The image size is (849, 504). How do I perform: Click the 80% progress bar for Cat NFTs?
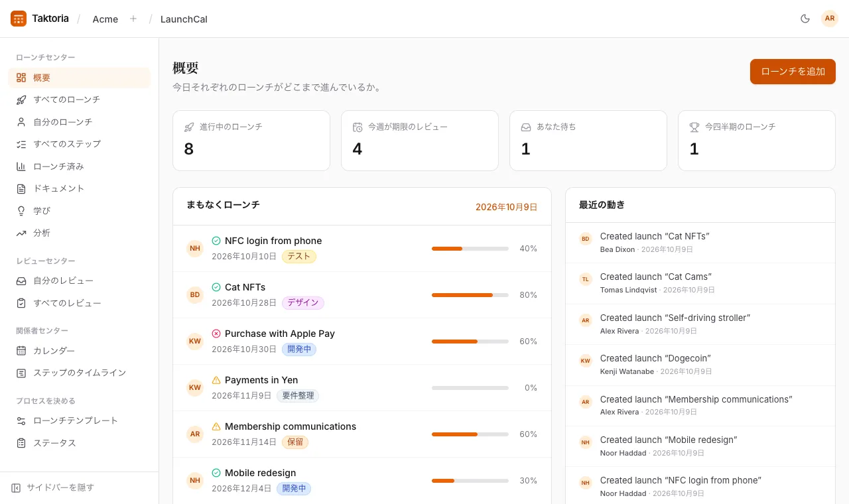pyautogui.click(x=470, y=295)
